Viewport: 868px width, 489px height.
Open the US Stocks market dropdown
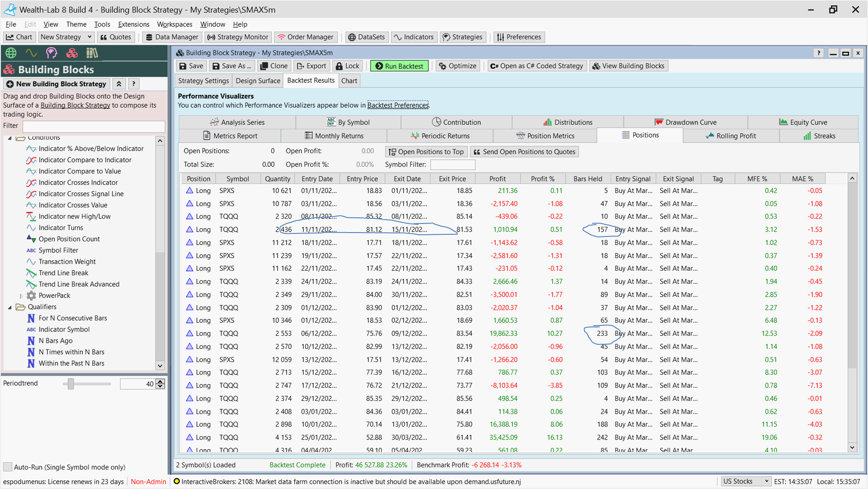[745, 481]
